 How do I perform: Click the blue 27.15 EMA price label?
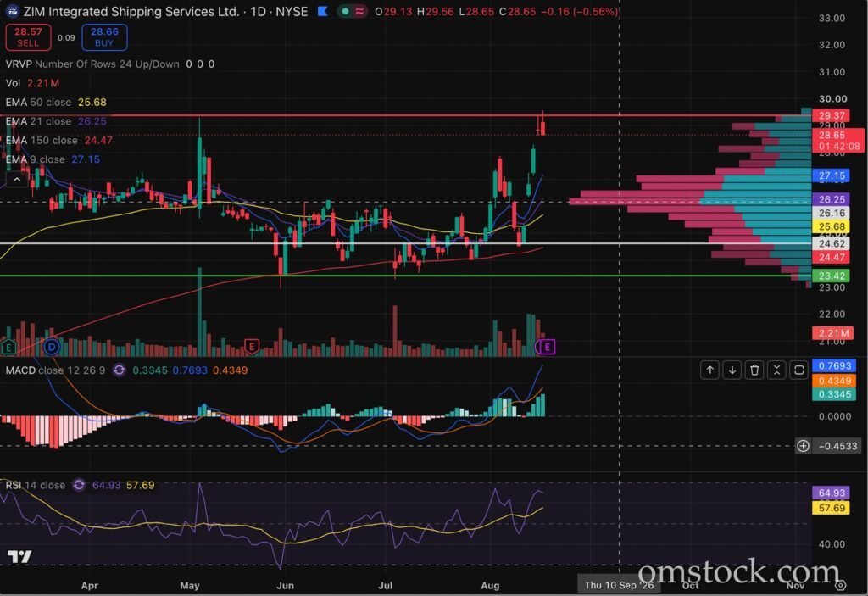pos(832,176)
